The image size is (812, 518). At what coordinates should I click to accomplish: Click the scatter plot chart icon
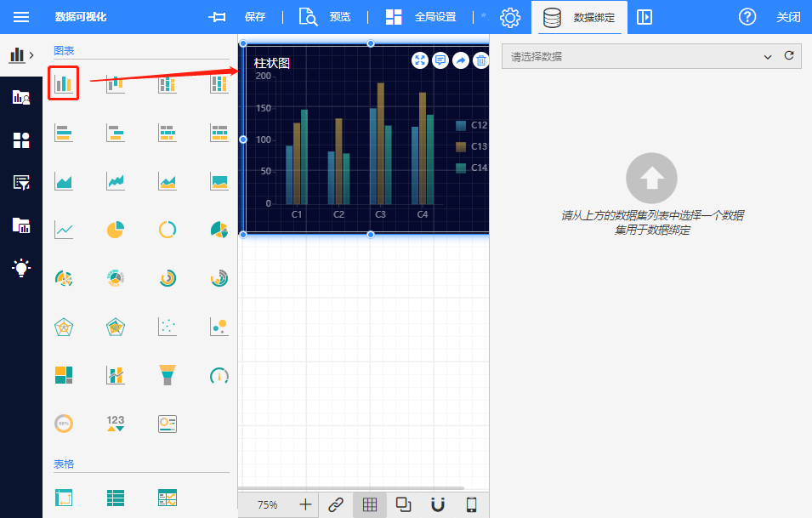click(x=168, y=327)
